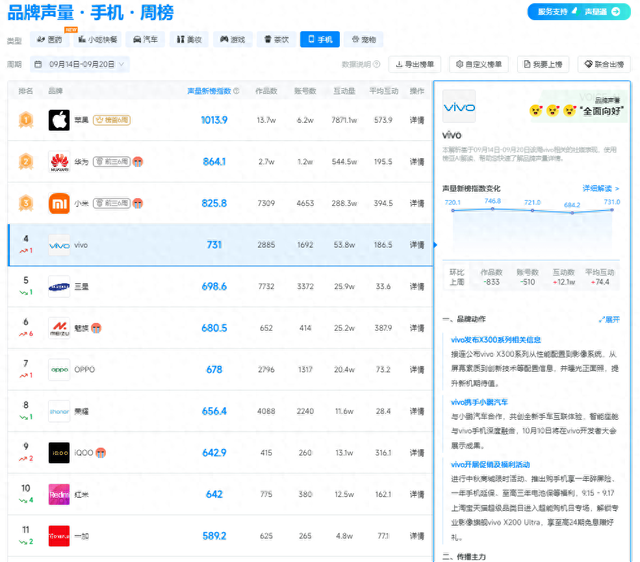Select the 茶饮 category tab
The height and width of the screenshot is (562, 640).
coord(276,40)
